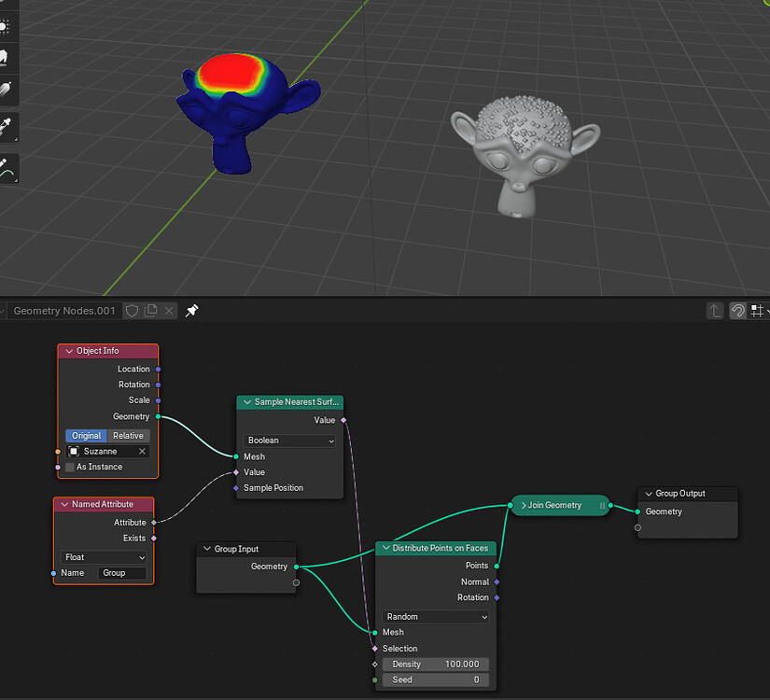Click the Sample Position input socket
This screenshot has height=700, width=770.
[236, 488]
